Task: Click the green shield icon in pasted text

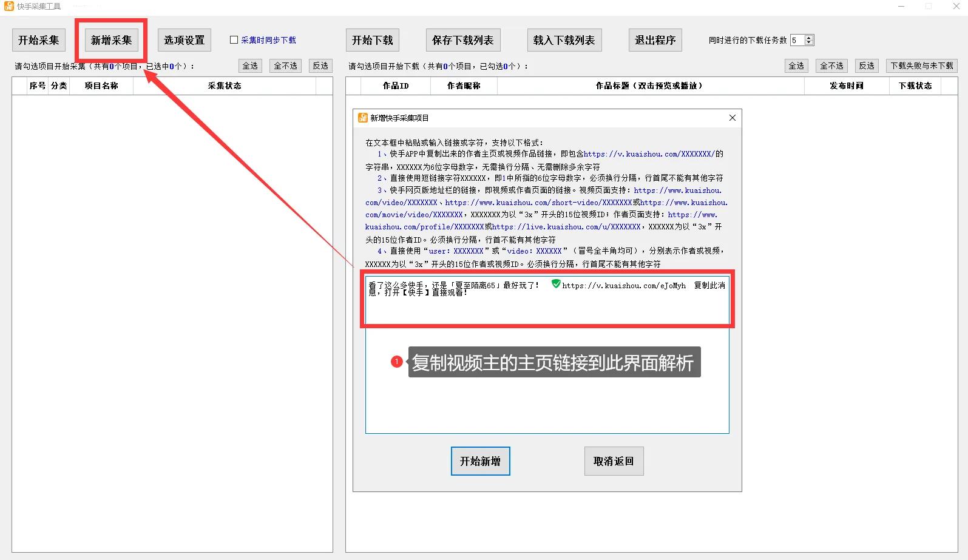Action: [556, 283]
